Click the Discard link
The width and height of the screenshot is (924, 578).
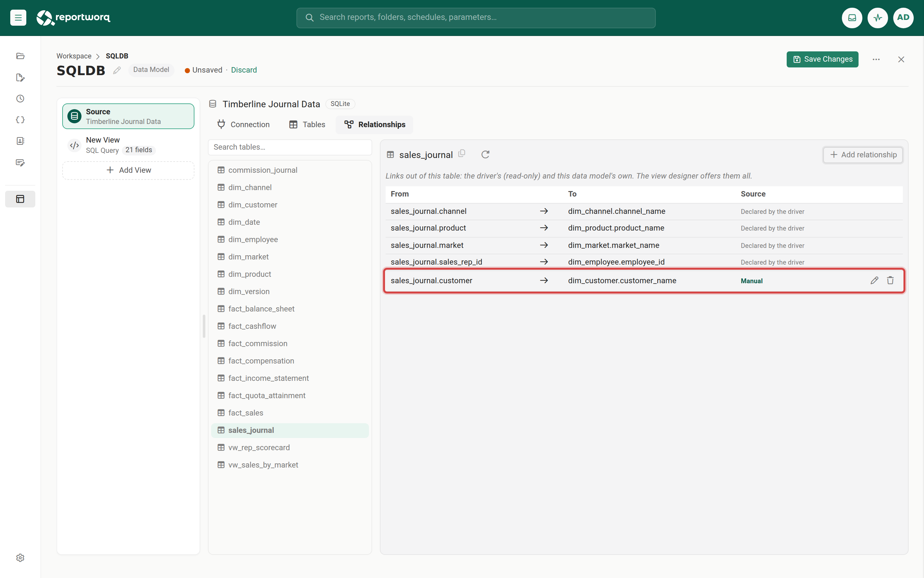(x=244, y=70)
